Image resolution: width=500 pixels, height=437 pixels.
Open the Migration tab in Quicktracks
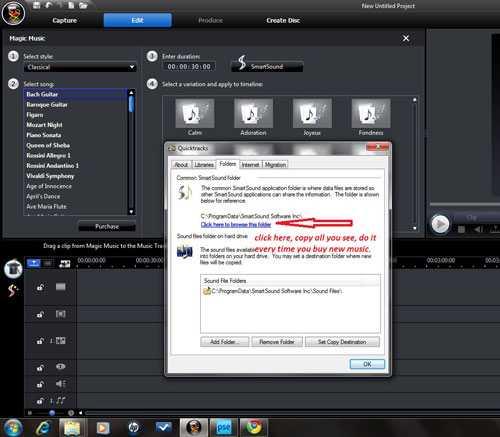pos(275,165)
